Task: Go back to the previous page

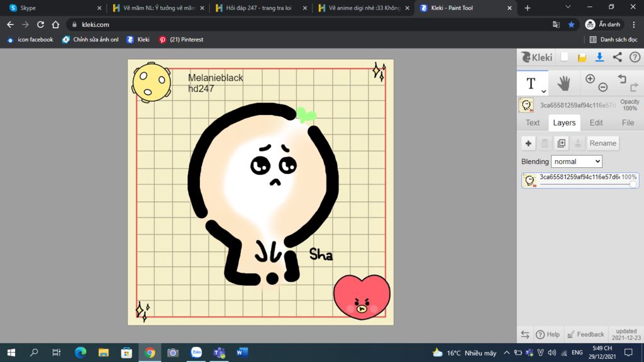Action: [10, 25]
